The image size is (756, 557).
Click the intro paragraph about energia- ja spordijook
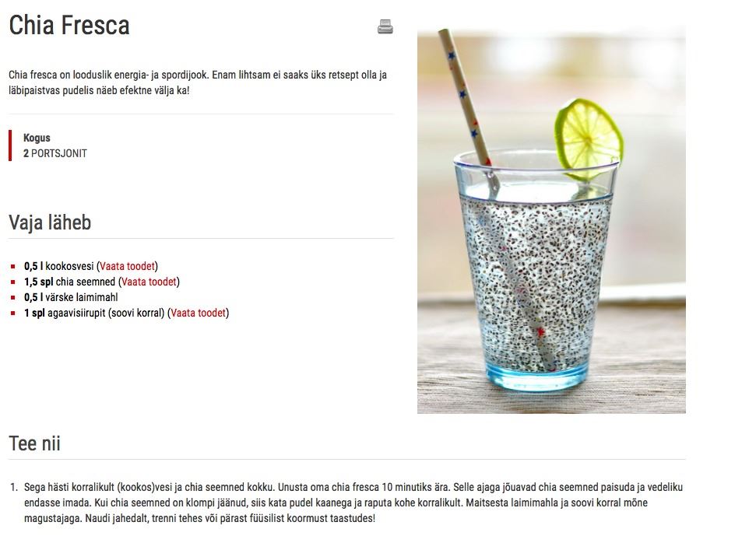[198, 82]
